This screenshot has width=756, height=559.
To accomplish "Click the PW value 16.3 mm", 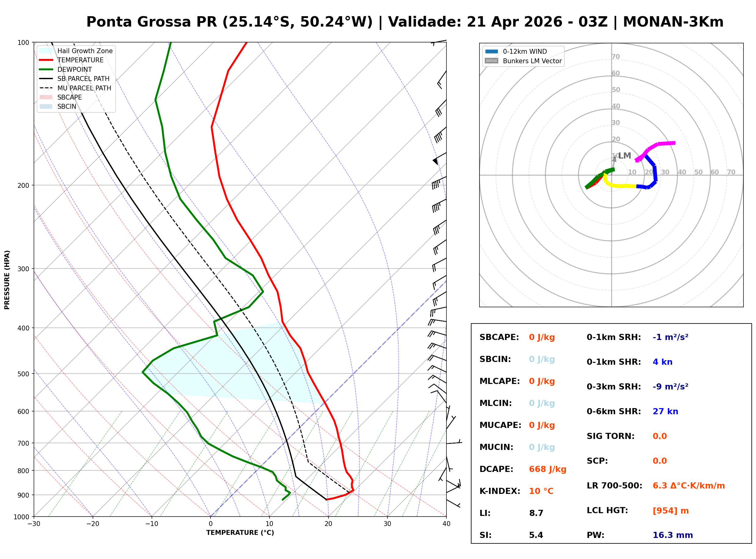I will coord(673,535).
